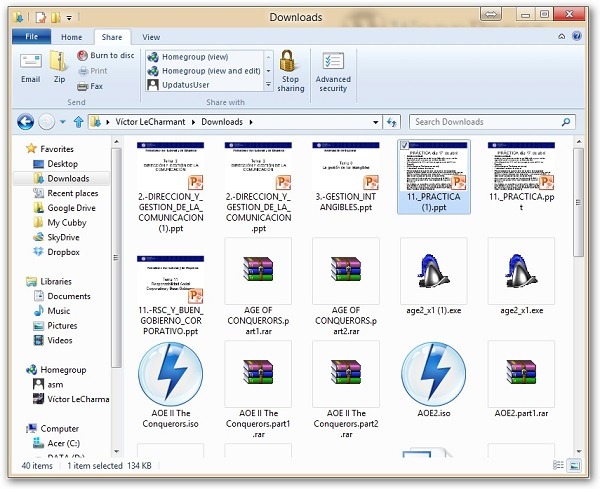Expand the address bar history dropdown

coord(375,122)
